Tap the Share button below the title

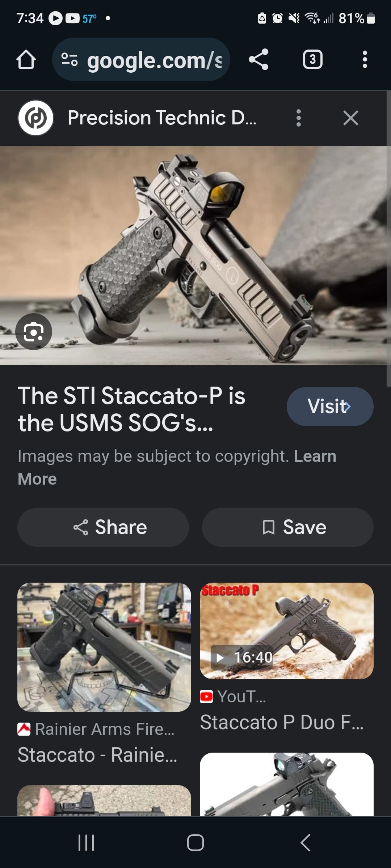click(x=103, y=527)
